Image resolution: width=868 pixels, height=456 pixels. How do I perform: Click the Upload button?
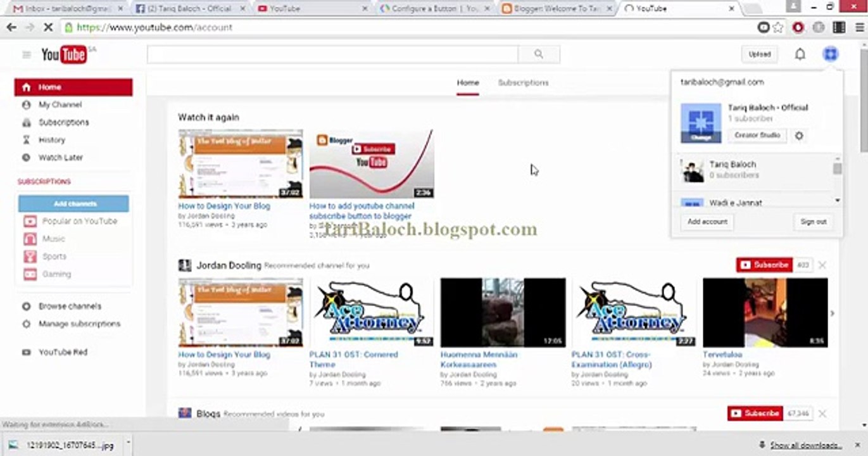(x=760, y=54)
